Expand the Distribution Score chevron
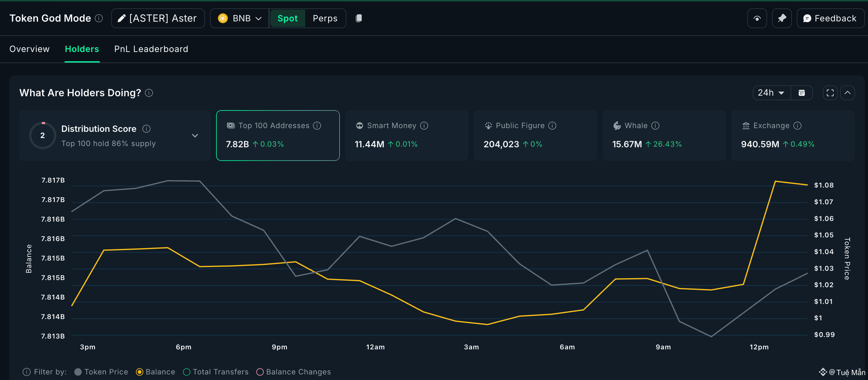Viewport: 868px width, 380px height. click(195, 136)
